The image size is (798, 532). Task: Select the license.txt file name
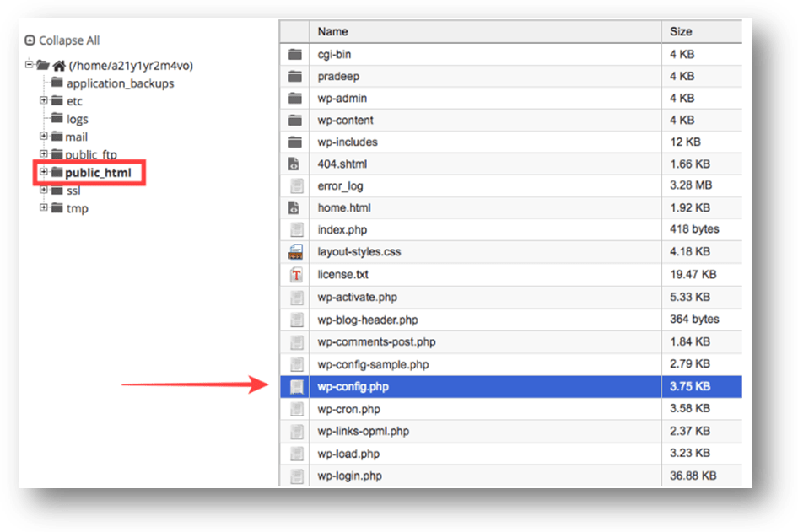343,275
